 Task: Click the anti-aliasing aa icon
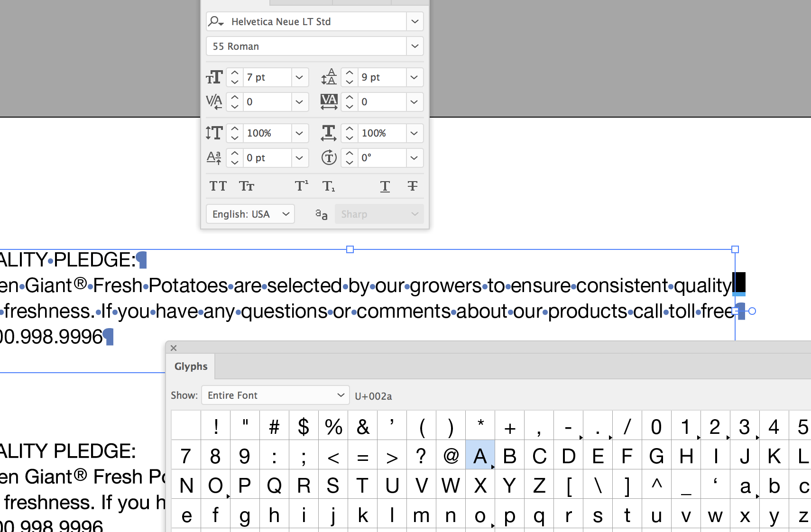click(322, 215)
